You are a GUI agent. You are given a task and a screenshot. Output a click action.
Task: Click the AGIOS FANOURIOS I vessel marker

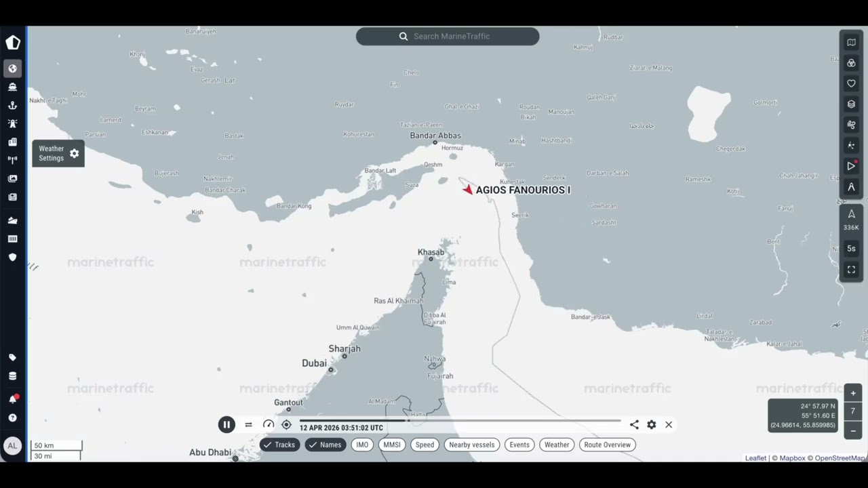[x=467, y=190]
